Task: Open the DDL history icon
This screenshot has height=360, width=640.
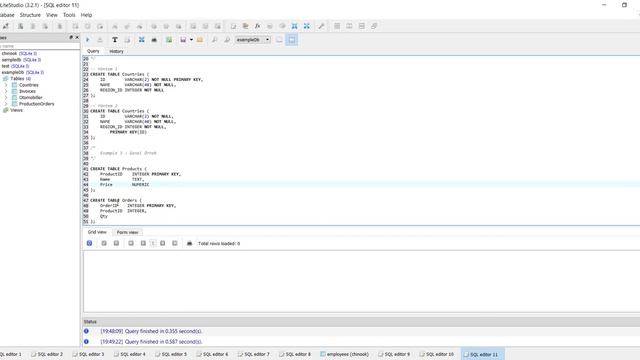Action: [x=245, y=26]
